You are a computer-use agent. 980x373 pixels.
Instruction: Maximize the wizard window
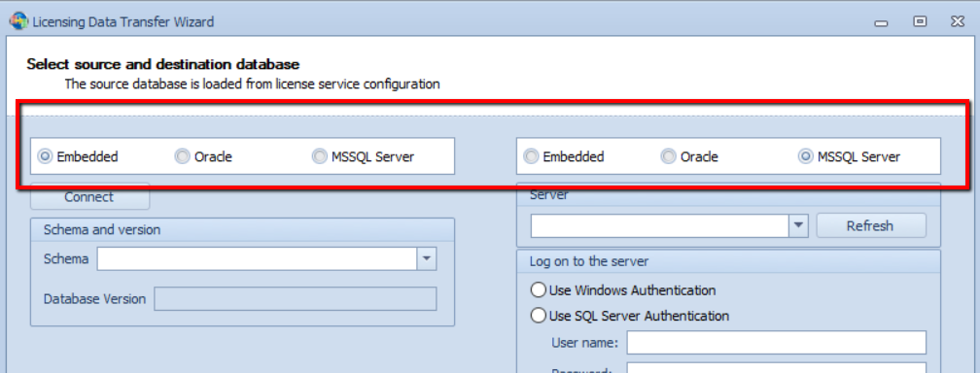click(x=920, y=21)
